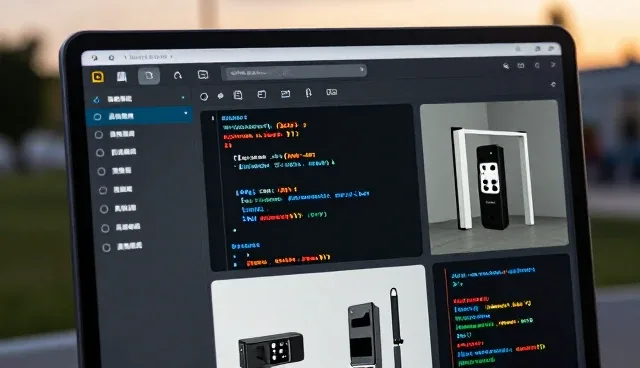This screenshot has width=640, height=368.
Task: Click inside the grey search field in the toolbar
Action: click(293, 72)
